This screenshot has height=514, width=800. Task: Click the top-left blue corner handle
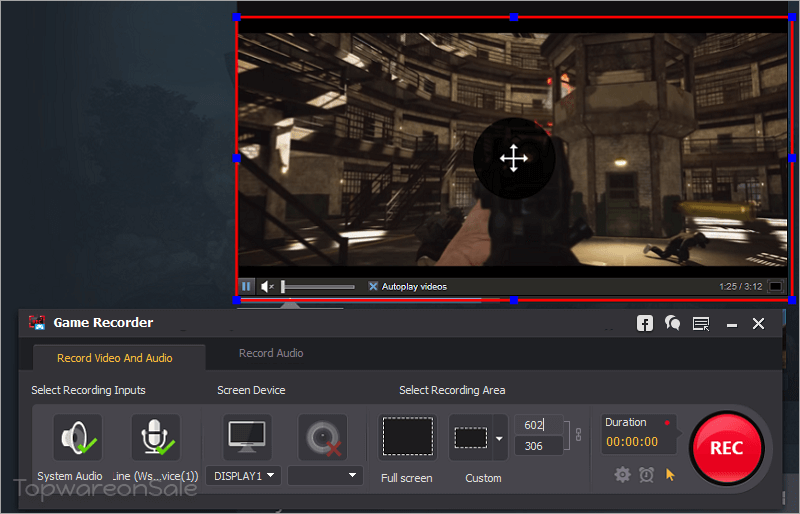[236, 17]
